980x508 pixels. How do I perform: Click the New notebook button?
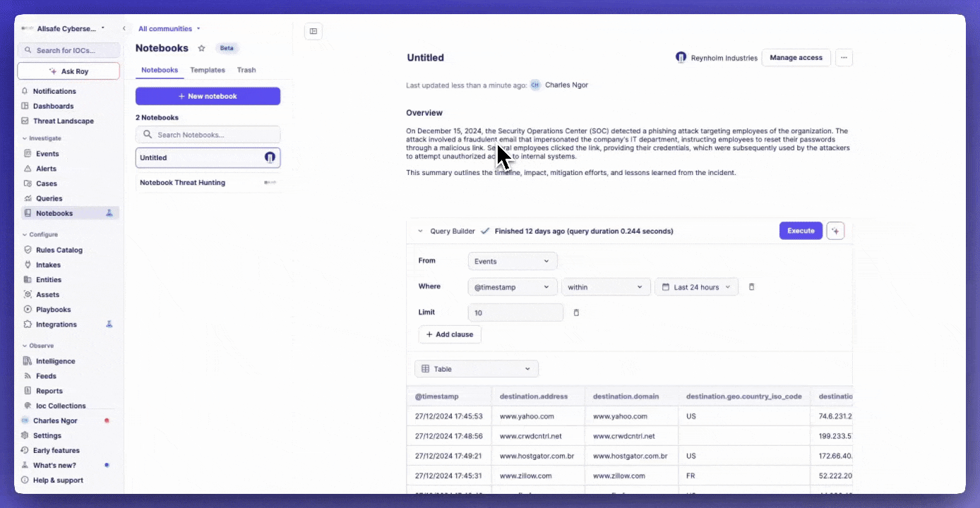click(208, 96)
